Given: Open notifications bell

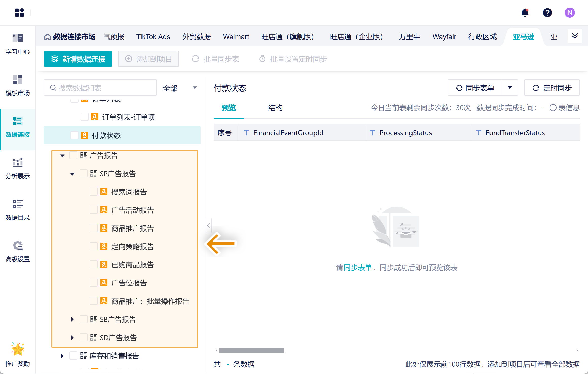Looking at the screenshot, I should [525, 12].
